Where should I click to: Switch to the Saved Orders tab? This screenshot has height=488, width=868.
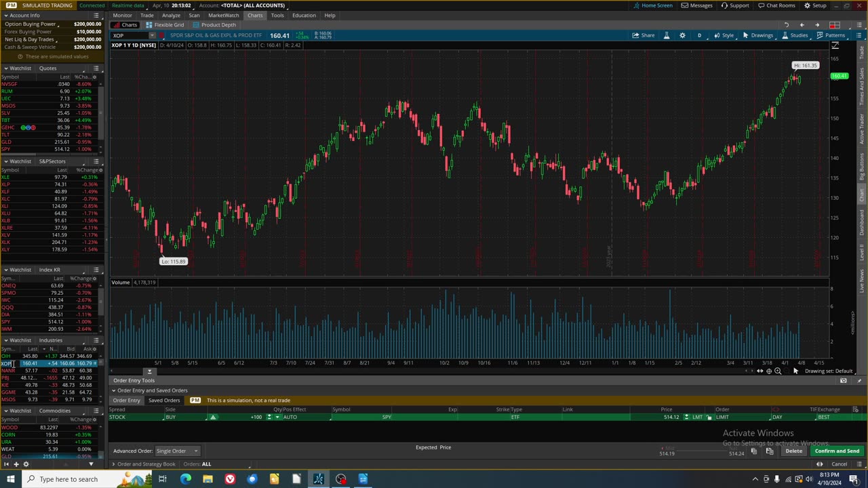point(164,401)
